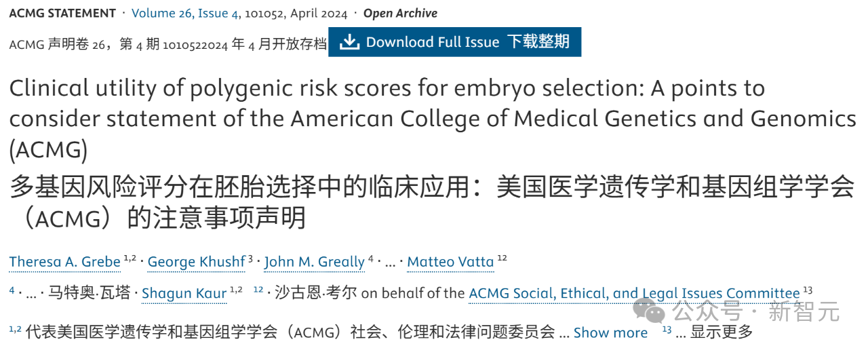
Task: Click the ACMG STATEMENT heading label
Action: coord(62,13)
